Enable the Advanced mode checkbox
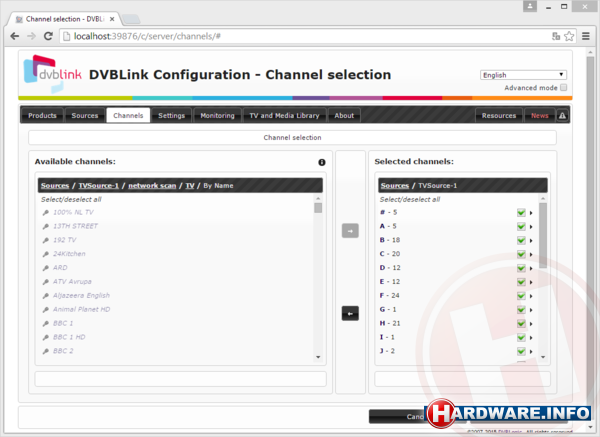 pyautogui.click(x=564, y=88)
